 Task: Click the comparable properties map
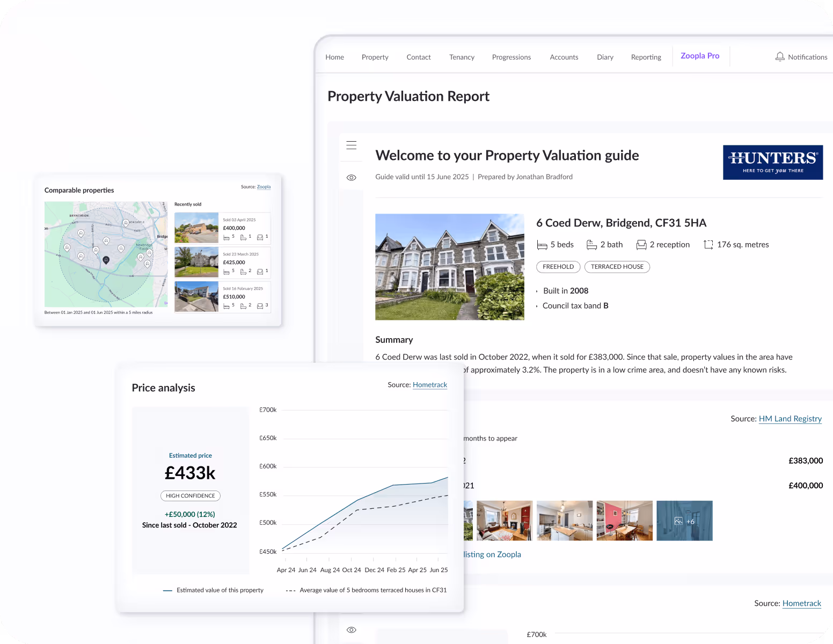point(106,254)
